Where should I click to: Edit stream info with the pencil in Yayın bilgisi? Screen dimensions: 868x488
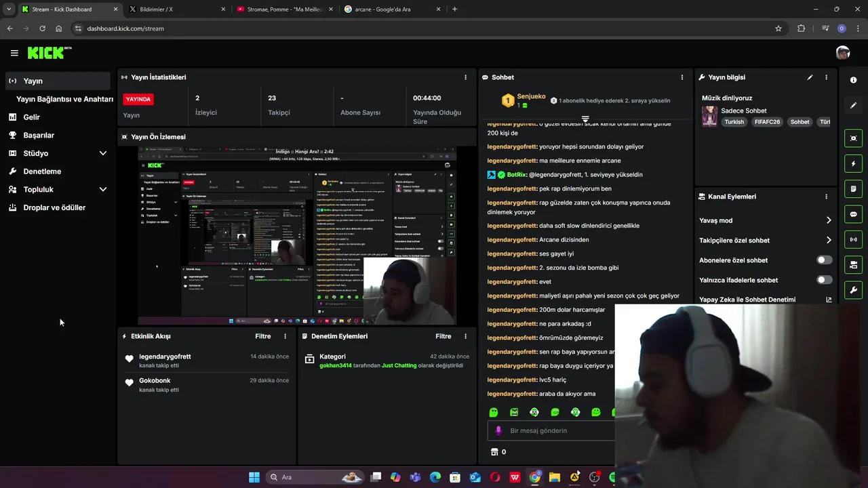[810, 77]
